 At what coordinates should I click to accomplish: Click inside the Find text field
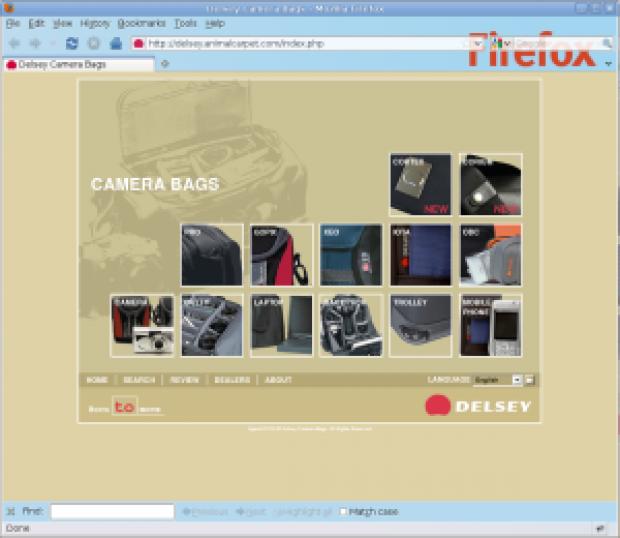click(112, 512)
